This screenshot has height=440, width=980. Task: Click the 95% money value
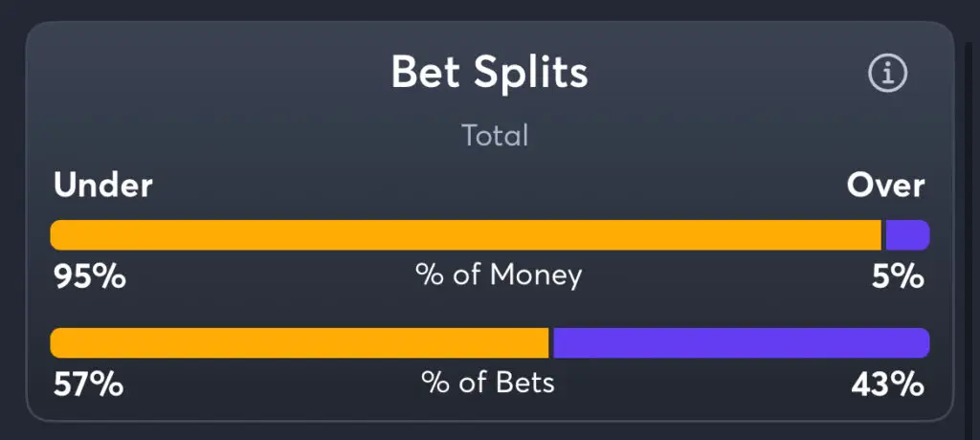[90, 276]
